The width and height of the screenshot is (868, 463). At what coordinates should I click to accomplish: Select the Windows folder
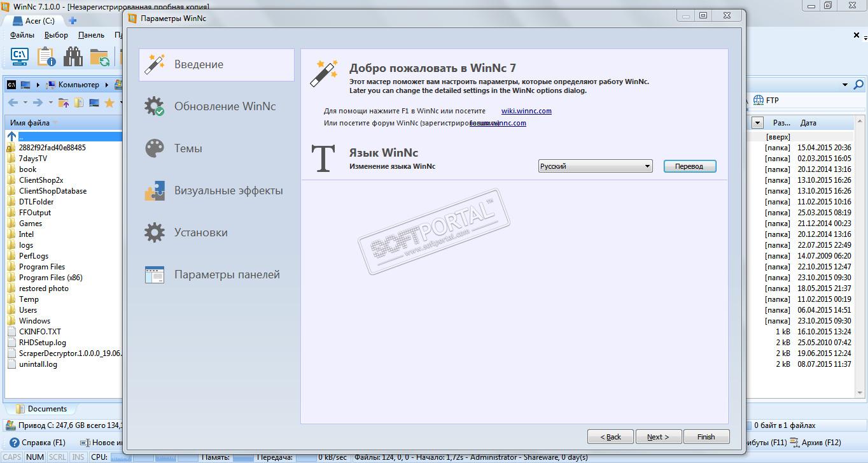(34, 320)
